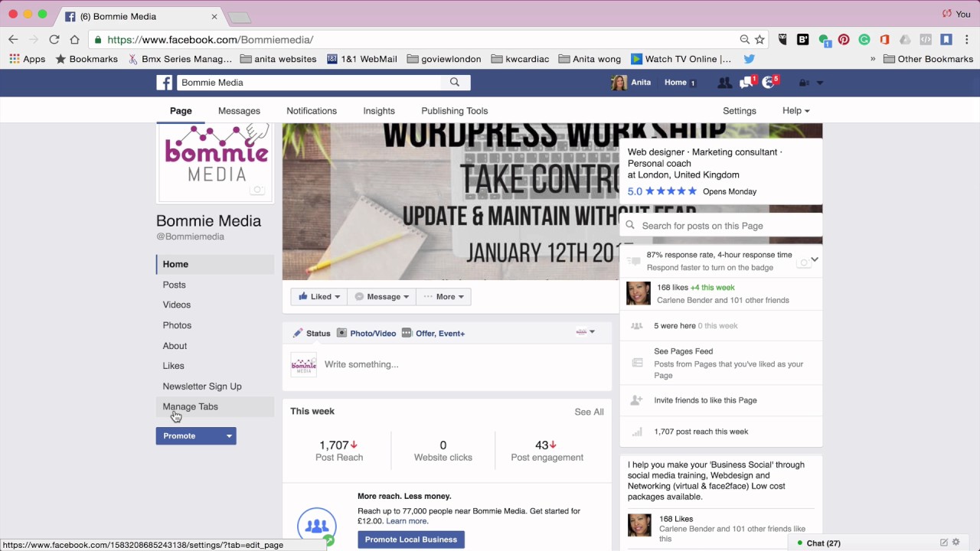Open the Apps shortcut in bookmarks bar

click(28, 59)
